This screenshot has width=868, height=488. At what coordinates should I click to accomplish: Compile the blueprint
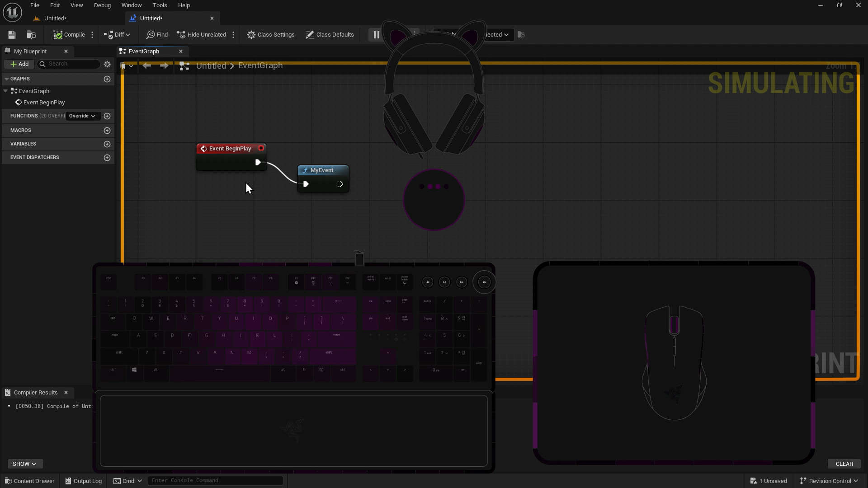click(69, 35)
